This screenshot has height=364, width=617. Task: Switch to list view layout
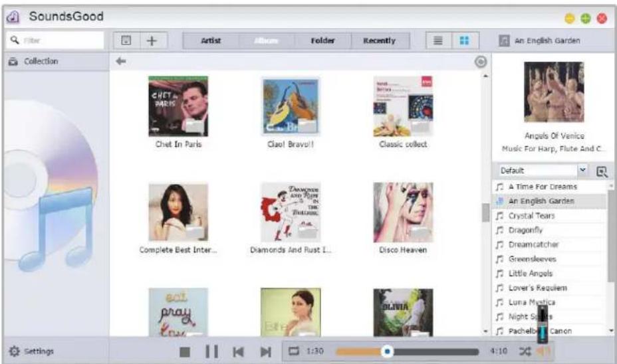(x=438, y=41)
